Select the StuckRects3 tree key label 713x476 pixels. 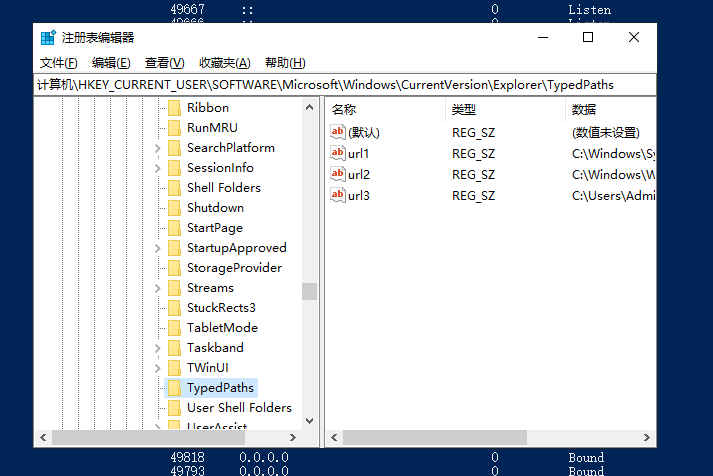[221, 308]
